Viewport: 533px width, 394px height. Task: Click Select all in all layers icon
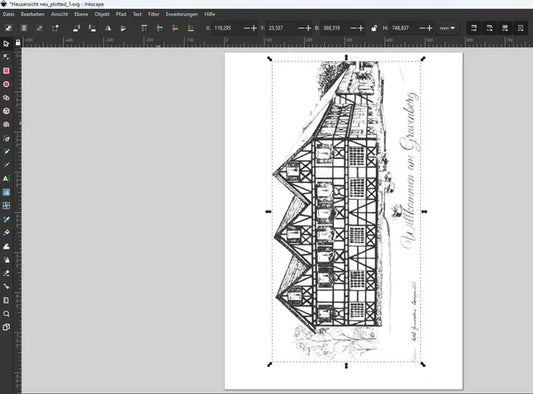pos(24,28)
